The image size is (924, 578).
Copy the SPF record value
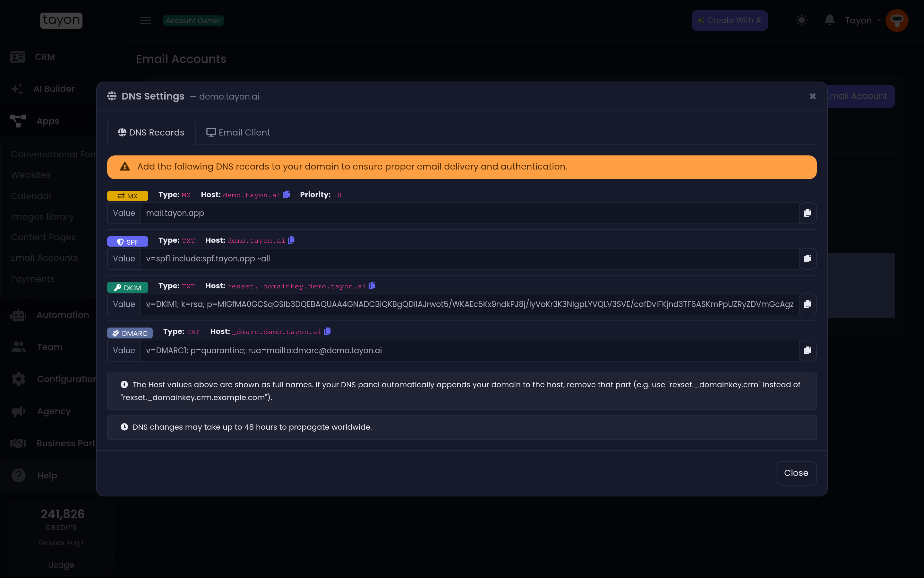click(808, 259)
